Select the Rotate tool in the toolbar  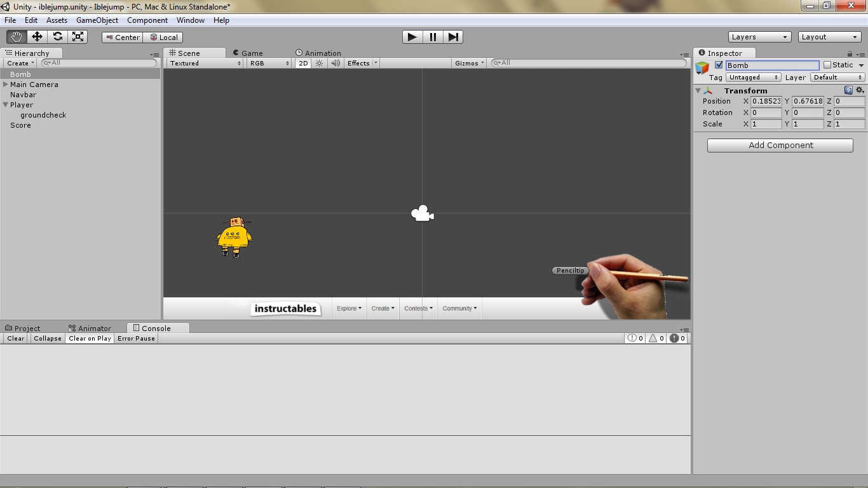(57, 37)
